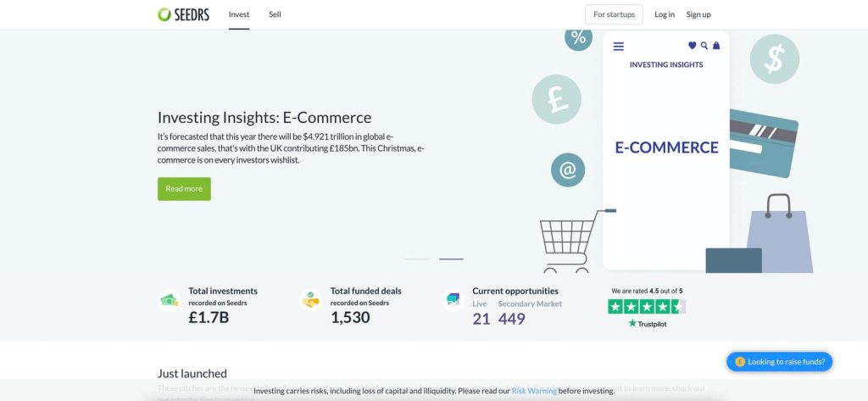Click the shopping bag icon in phone header

716,46
